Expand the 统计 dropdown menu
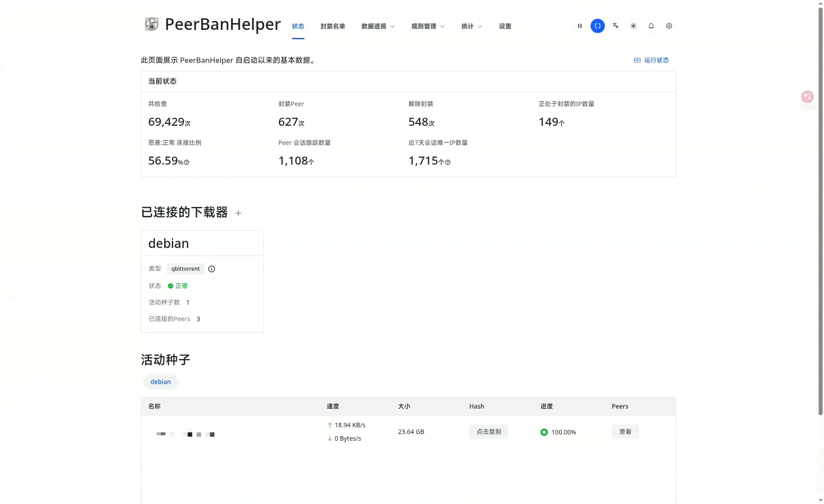This screenshot has width=824, height=504. (x=471, y=26)
